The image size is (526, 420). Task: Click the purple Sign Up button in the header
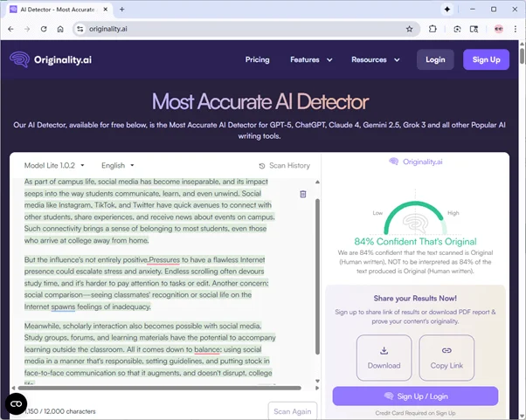tap(486, 60)
